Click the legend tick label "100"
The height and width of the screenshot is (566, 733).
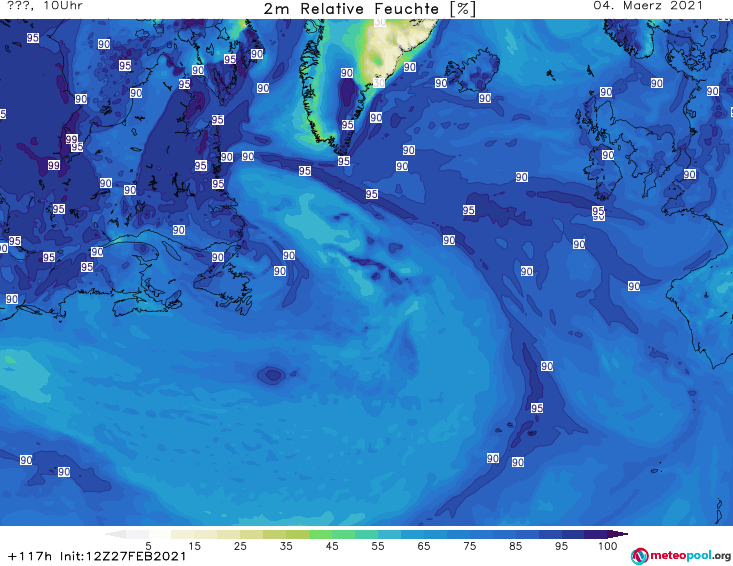click(x=608, y=546)
